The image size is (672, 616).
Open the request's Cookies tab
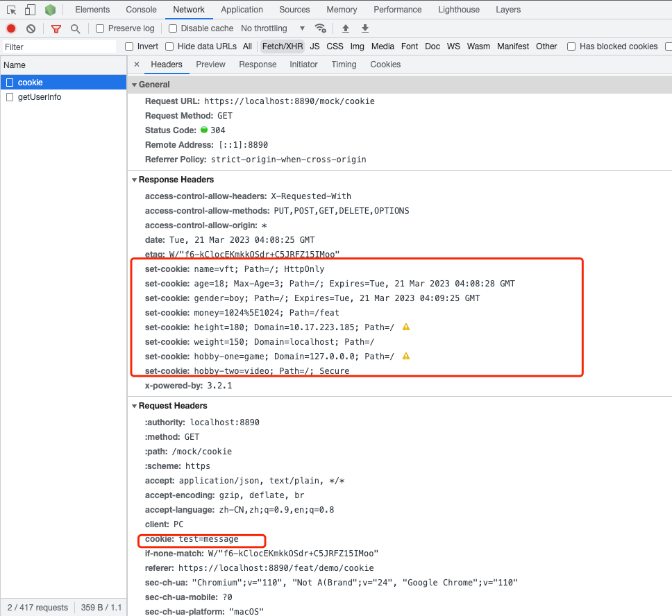(385, 65)
